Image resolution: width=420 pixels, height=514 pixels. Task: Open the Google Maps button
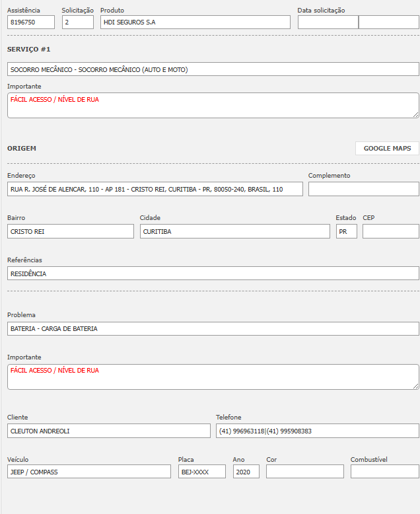tap(387, 148)
